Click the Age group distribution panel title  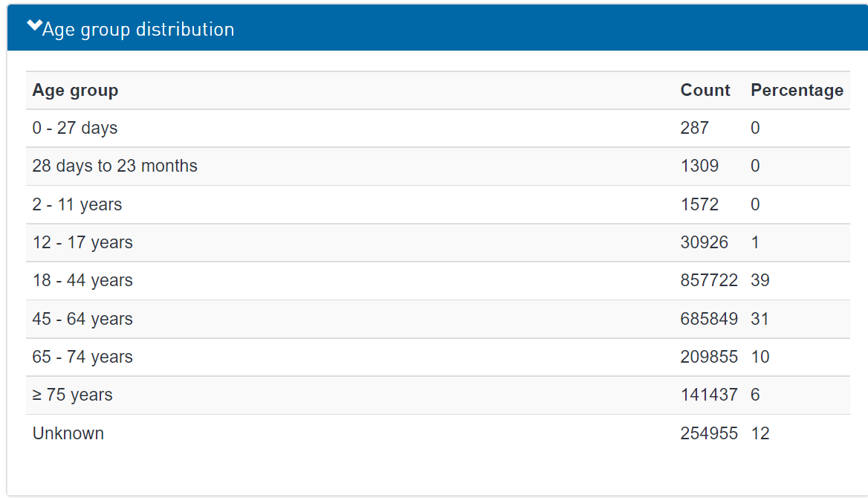coord(138,30)
